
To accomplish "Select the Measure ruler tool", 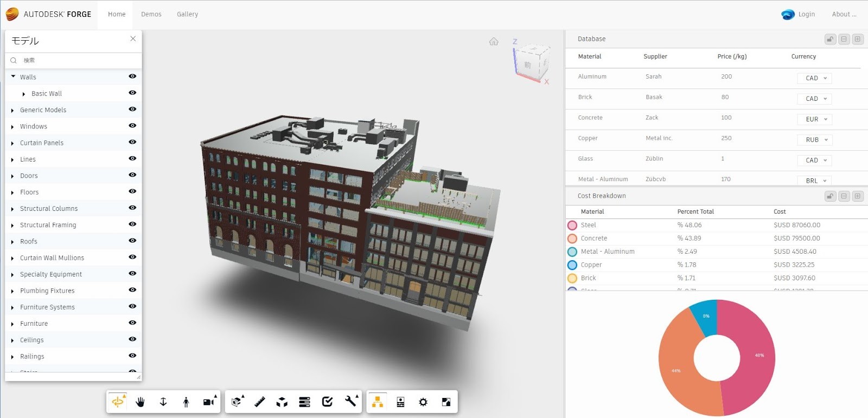I will click(x=259, y=402).
